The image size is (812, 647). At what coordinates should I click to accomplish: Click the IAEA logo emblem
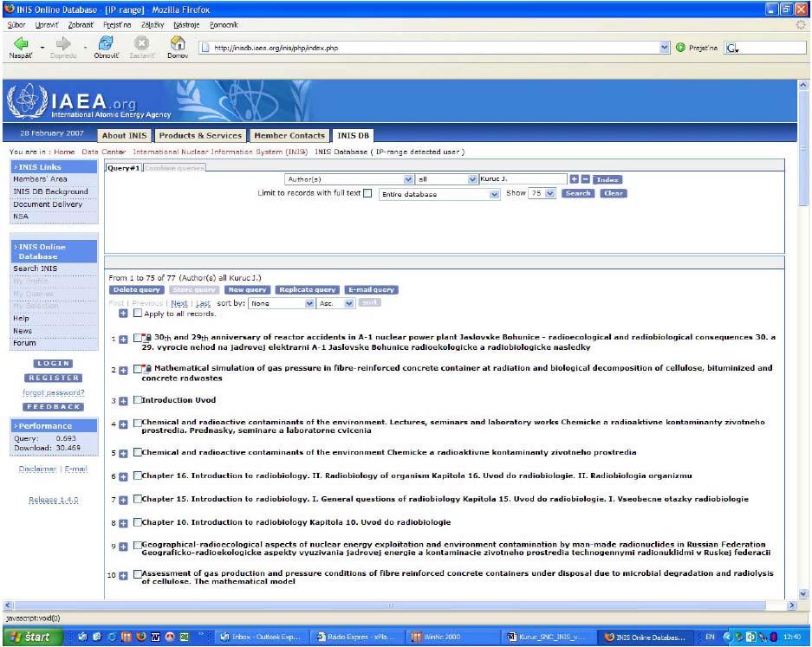coord(27,101)
